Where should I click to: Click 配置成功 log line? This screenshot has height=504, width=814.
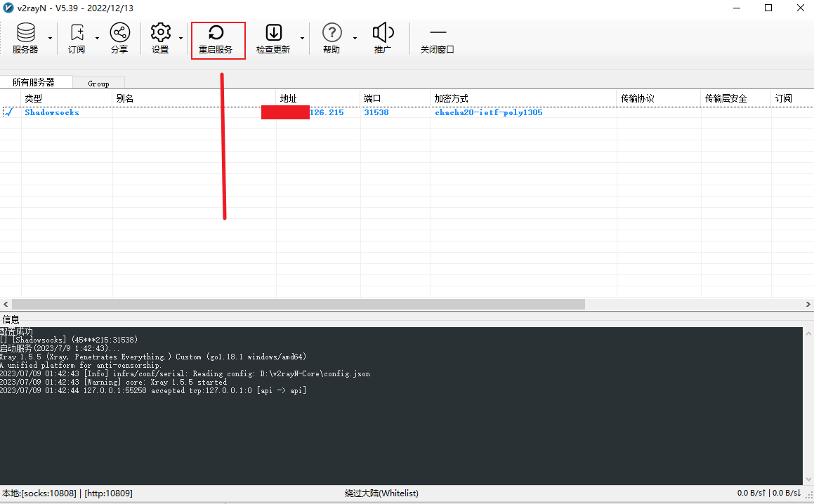tap(17, 331)
